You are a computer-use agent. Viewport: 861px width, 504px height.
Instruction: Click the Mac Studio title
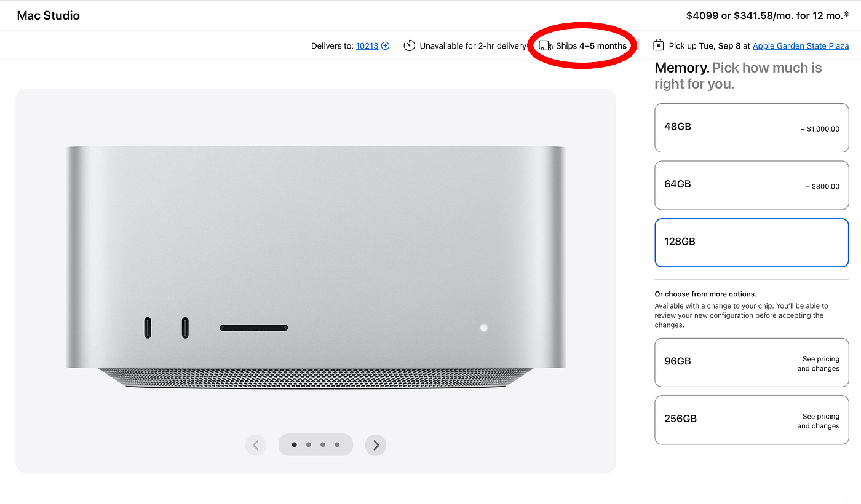pos(49,15)
